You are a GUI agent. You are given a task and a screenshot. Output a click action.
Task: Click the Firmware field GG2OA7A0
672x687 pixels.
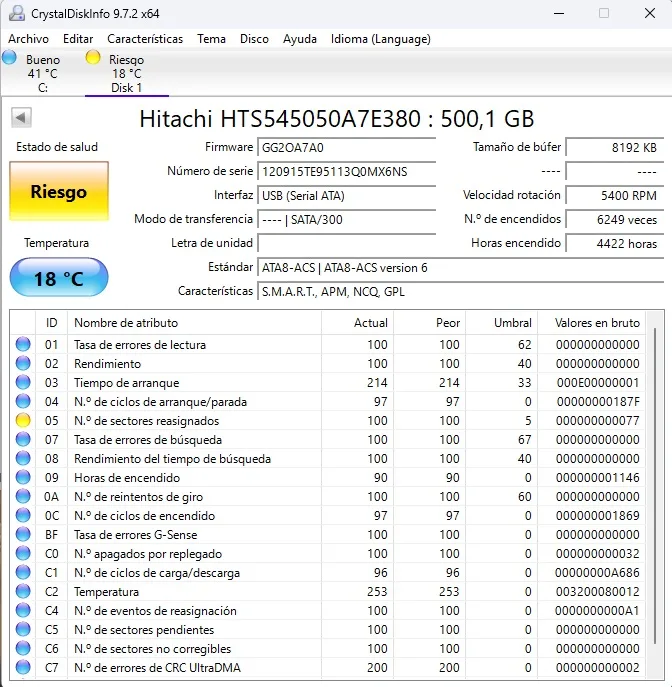click(347, 148)
